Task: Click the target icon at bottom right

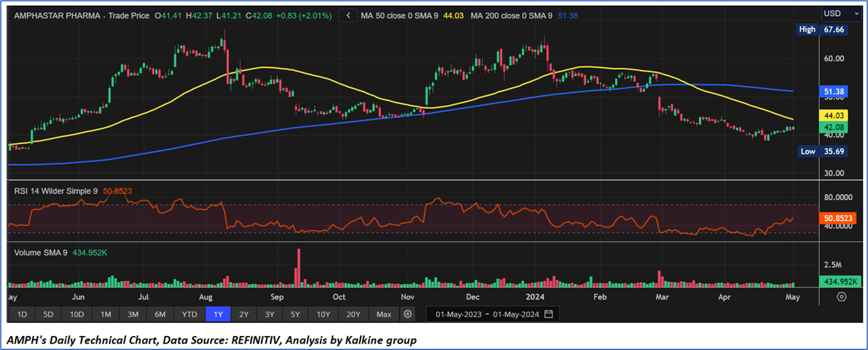Action: tap(842, 297)
